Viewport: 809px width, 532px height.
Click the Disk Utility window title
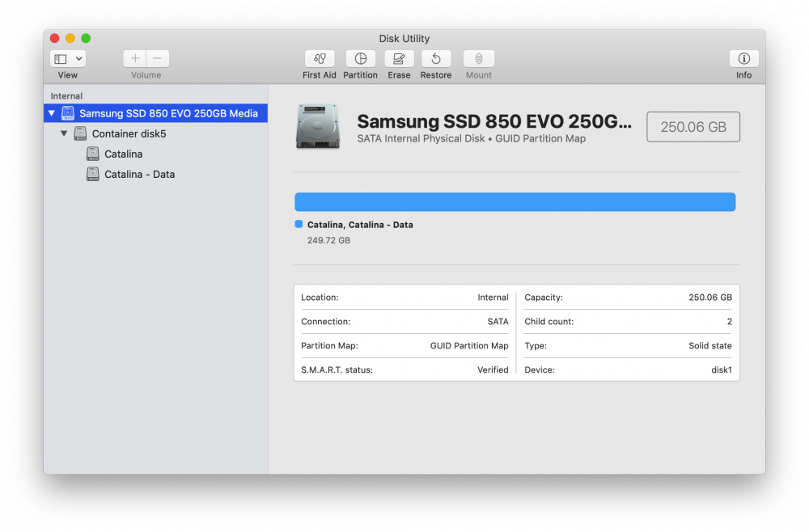tap(404, 39)
